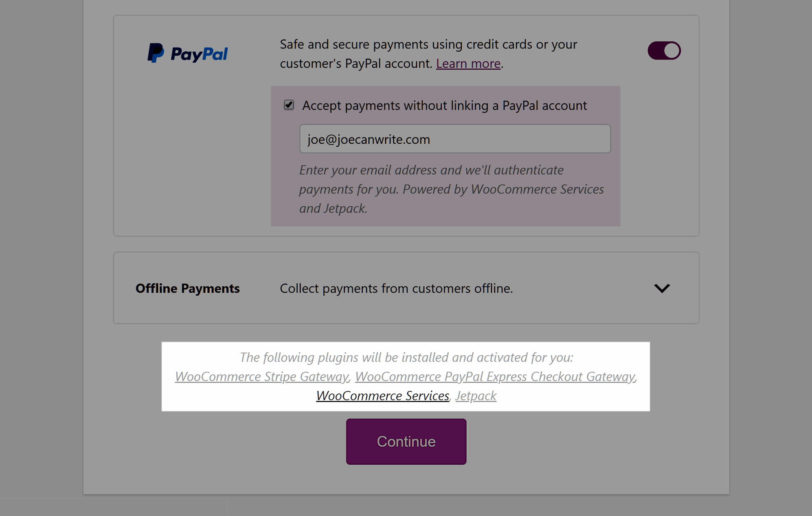Click the email authentication help text
The height and width of the screenshot is (516, 812).
pos(451,189)
